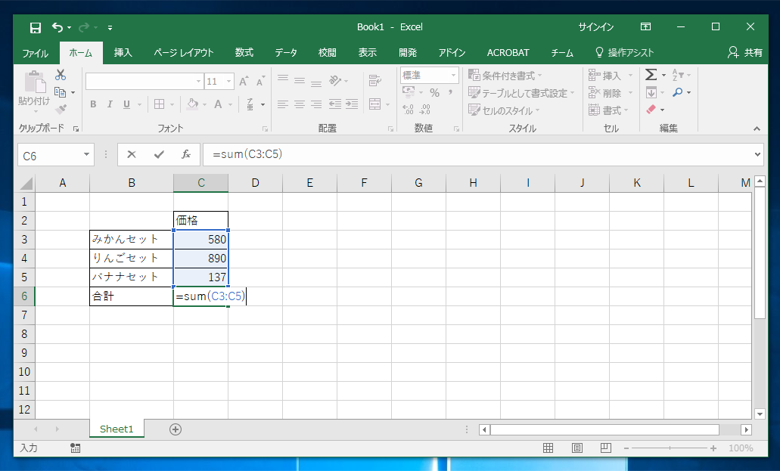Click the Clear eraser icon
Viewport: 780px width, 471px height.
pos(651,109)
